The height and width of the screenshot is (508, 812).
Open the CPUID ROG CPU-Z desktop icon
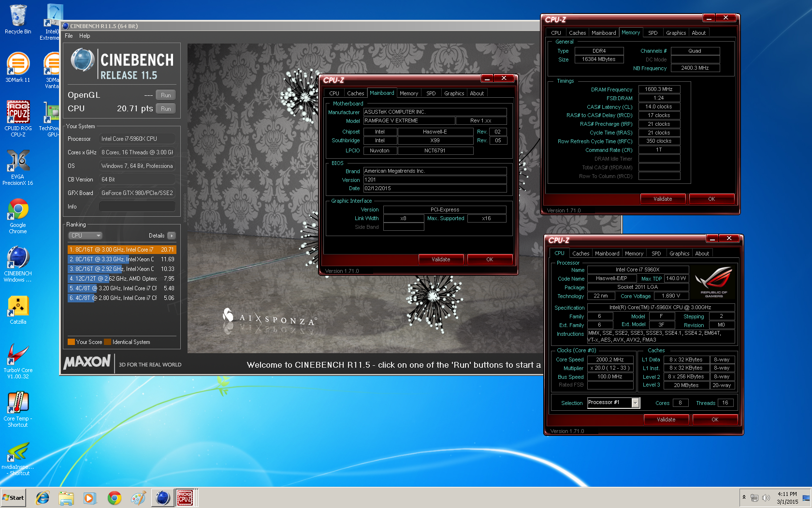click(x=18, y=119)
